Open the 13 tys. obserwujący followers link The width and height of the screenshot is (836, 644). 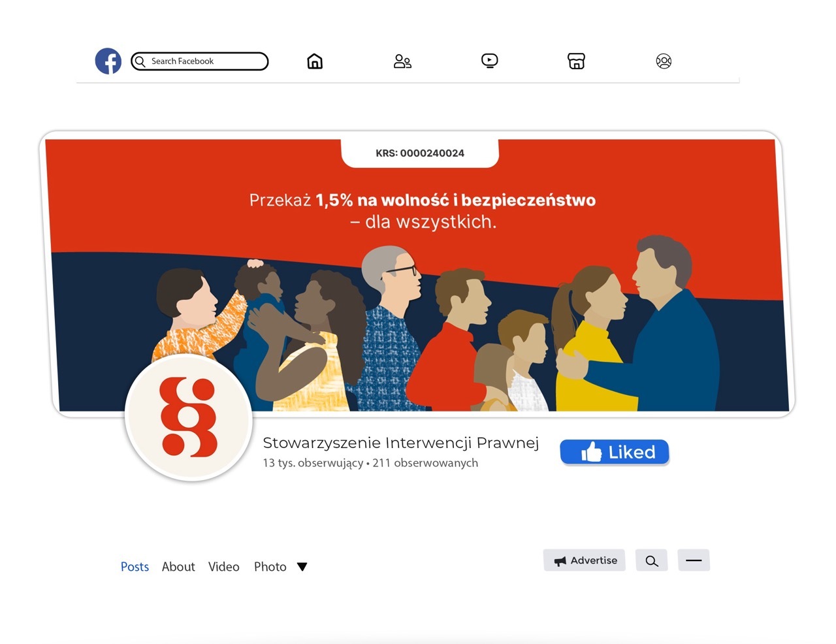[313, 463]
